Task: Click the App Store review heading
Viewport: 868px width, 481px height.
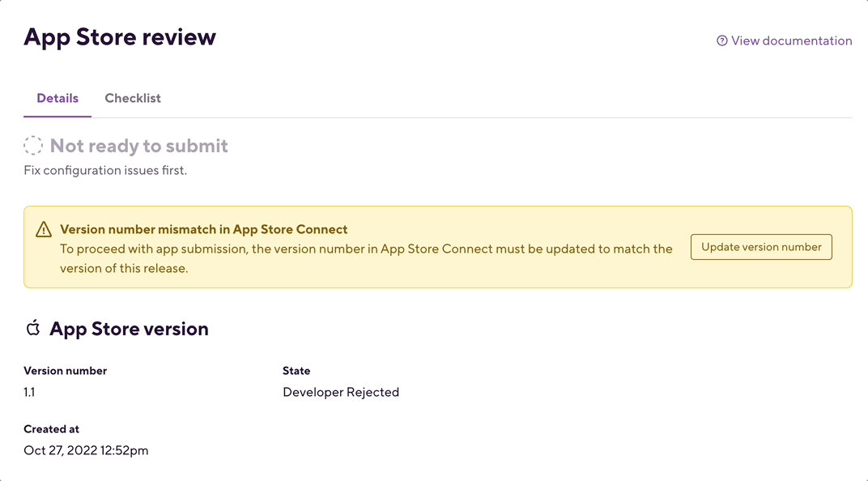Action: tap(120, 37)
